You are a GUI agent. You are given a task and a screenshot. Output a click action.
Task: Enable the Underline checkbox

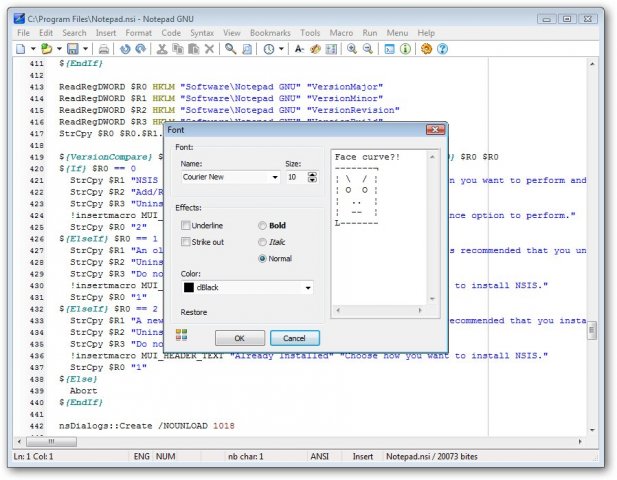click(x=186, y=226)
